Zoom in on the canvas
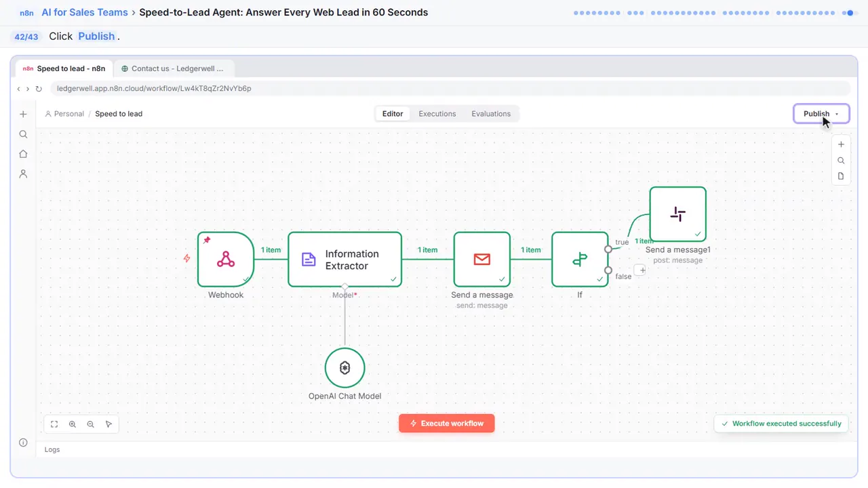The width and height of the screenshot is (868, 488). (x=73, y=424)
